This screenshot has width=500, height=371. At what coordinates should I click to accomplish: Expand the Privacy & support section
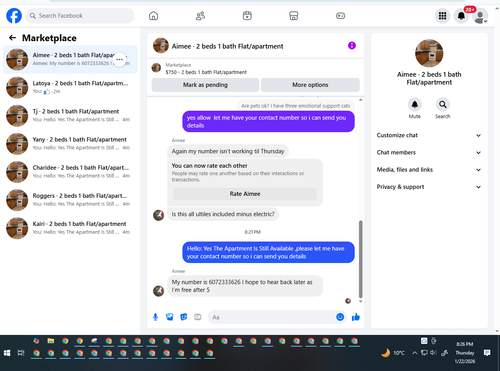(429, 187)
